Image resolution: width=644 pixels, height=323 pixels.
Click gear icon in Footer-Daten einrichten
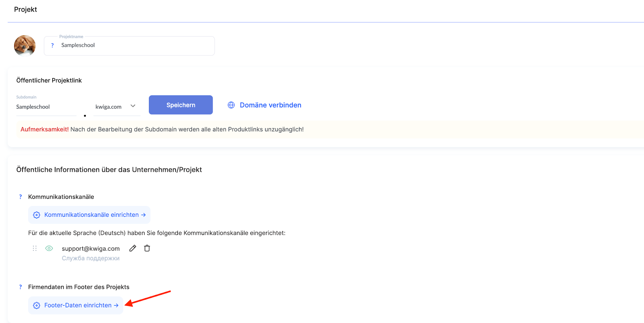tap(37, 306)
